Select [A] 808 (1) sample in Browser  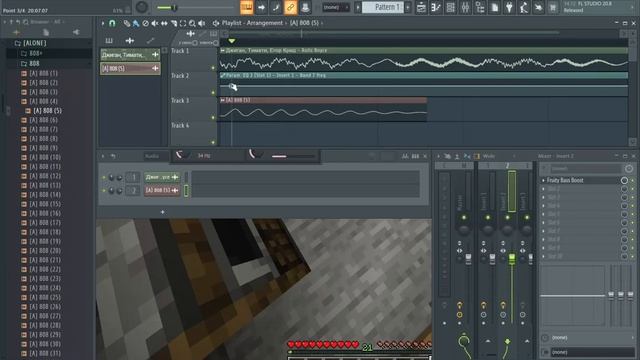pyautogui.click(x=43, y=73)
